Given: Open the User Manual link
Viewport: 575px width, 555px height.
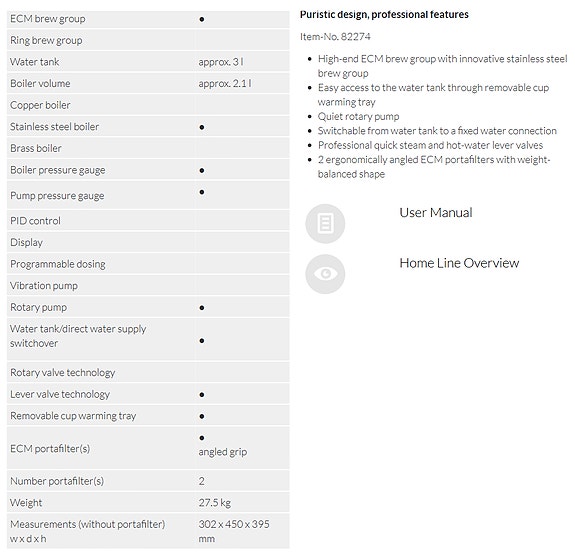Looking at the screenshot, I should [x=436, y=213].
